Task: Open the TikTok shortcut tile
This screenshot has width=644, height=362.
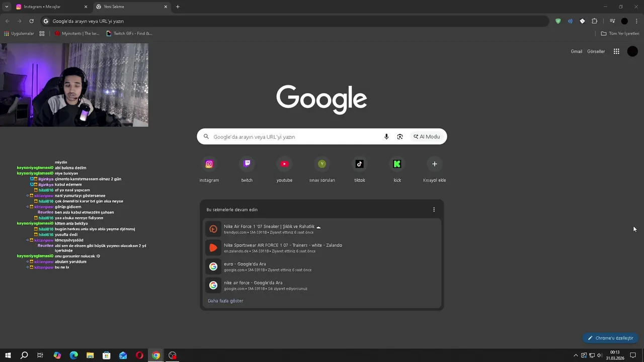Action: point(359,164)
